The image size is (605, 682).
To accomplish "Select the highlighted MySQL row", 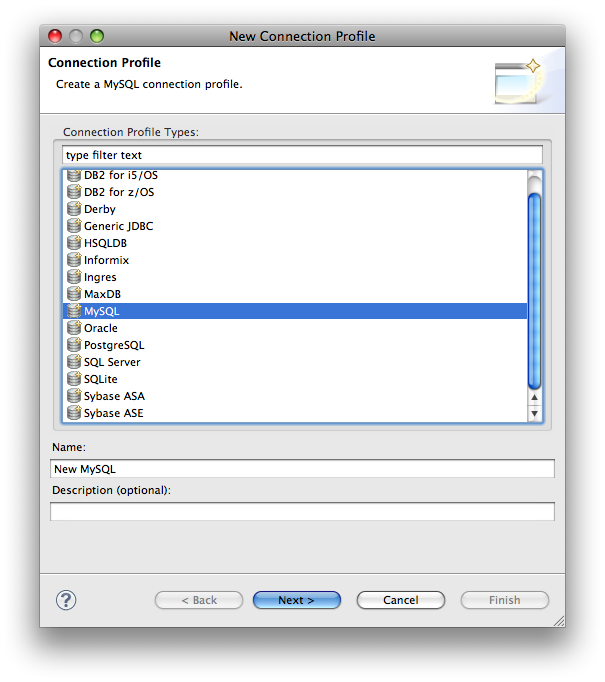I will tap(294, 311).
